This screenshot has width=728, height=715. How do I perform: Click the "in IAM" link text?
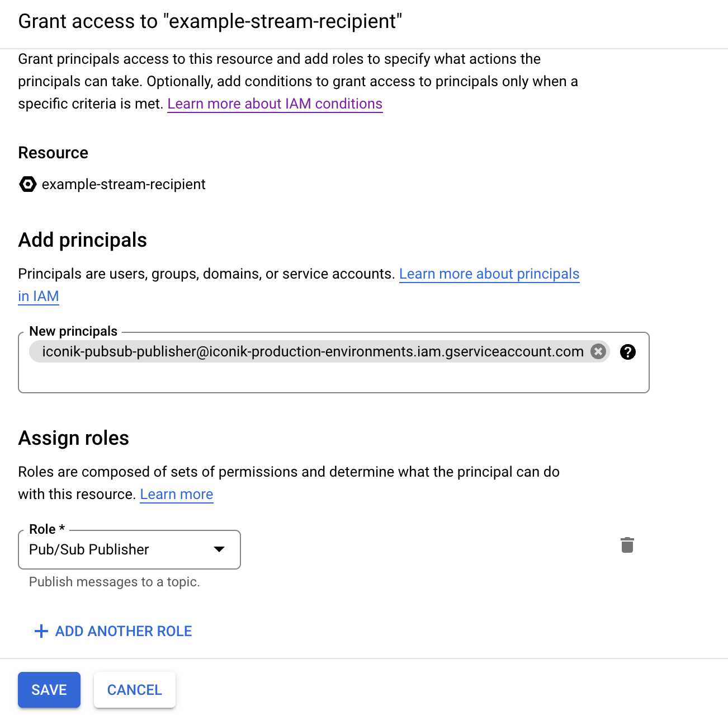coord(39,297)
